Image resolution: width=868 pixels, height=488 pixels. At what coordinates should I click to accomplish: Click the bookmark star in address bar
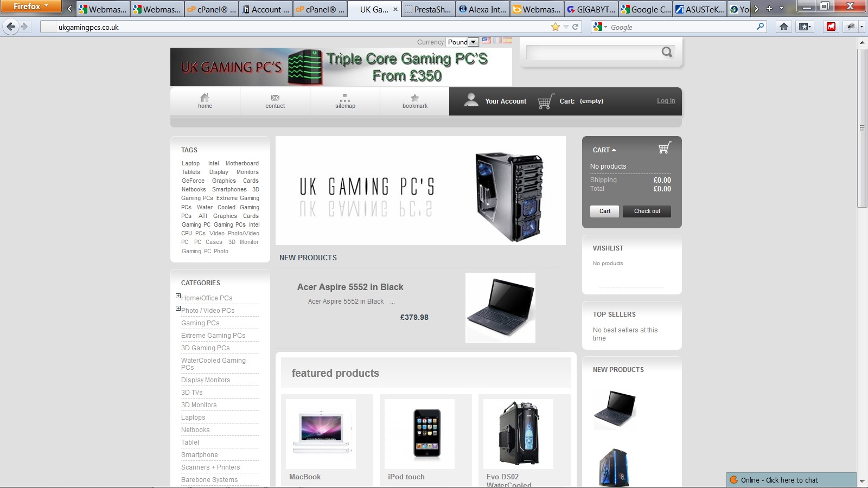[555, 27]
